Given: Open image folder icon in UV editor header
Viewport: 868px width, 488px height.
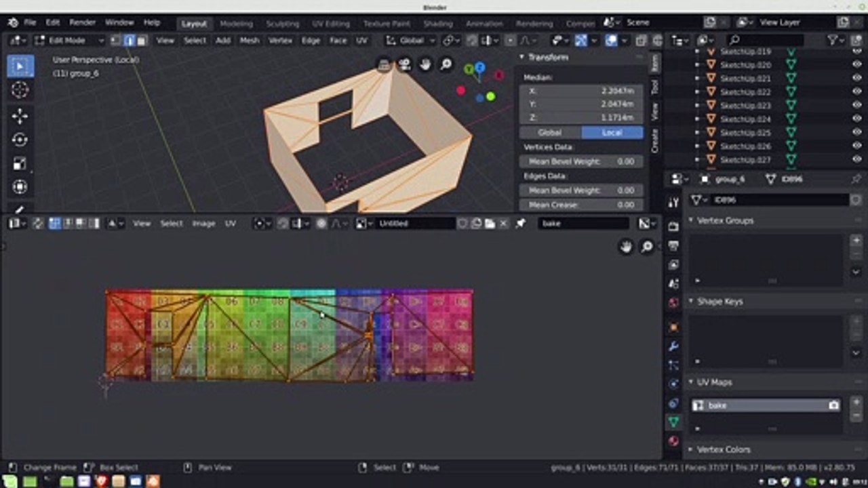Looking at the screenshot, I should tap(490, 223).
